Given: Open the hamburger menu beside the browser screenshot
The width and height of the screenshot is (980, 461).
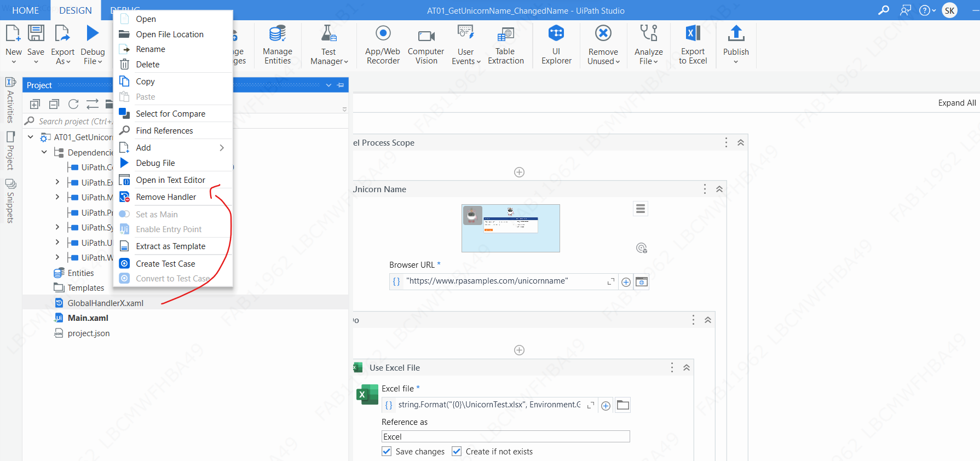Looking at the screenshot, I should (641, 209).
